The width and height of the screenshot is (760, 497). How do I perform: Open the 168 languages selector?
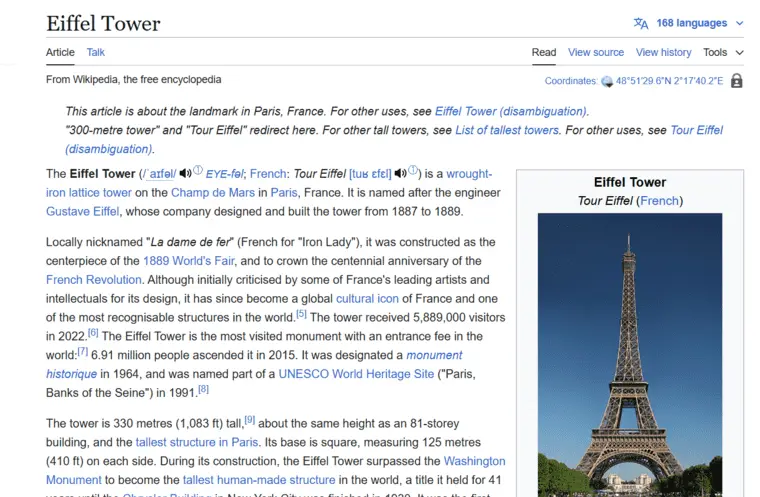click(691, 23)
